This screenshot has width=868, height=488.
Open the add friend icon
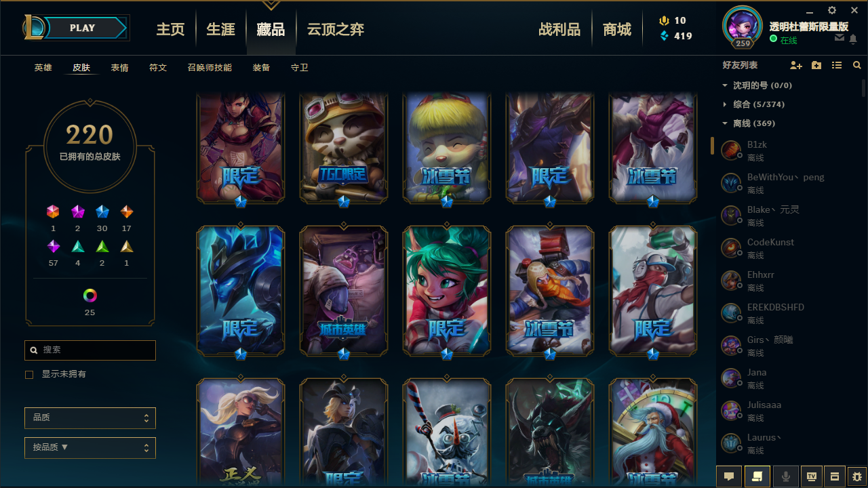coord(796,66)
